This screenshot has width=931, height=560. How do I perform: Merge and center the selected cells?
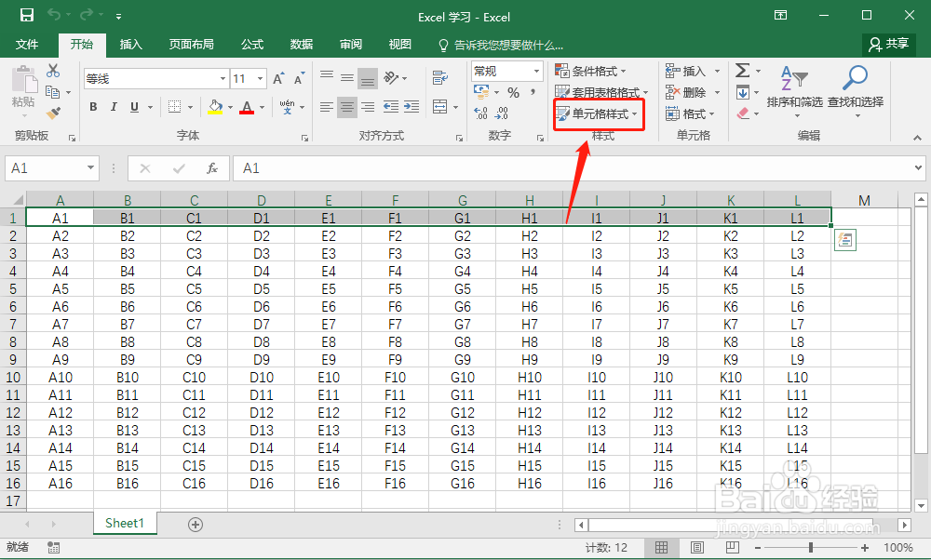(440, 107)
